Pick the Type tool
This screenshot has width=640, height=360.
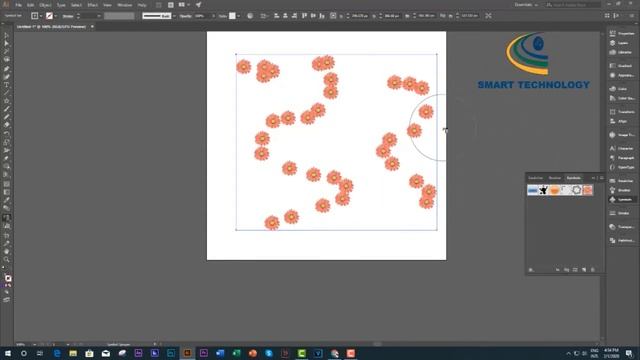pyautogui.click(x=6, y=85)
